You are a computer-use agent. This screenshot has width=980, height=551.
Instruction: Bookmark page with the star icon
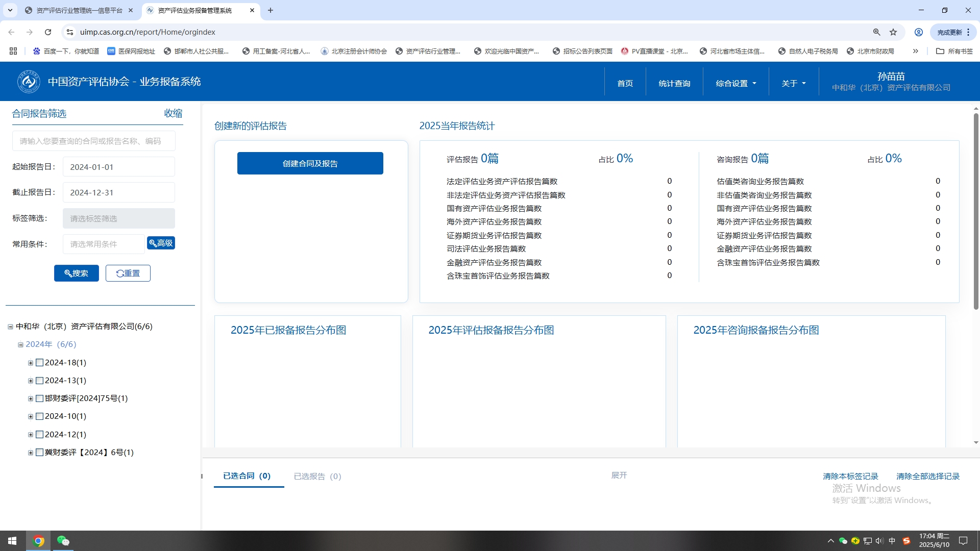893,32
